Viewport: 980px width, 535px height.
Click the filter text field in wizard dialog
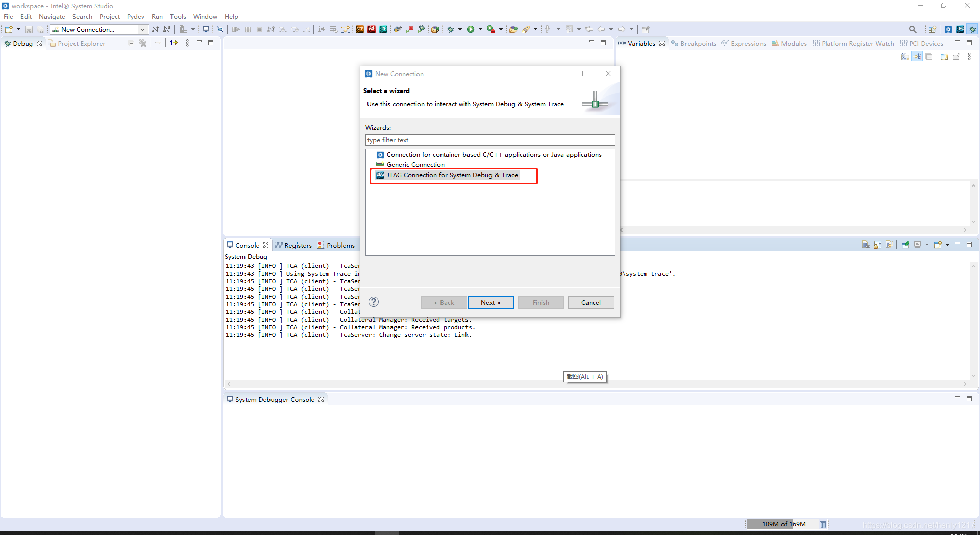click(x=490, y=140)
